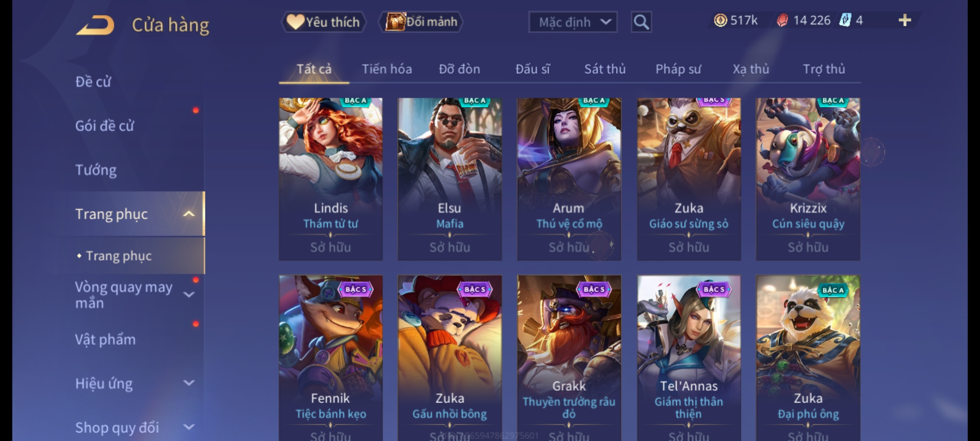Click the blue ticket icon showing 4

point(845,20)
